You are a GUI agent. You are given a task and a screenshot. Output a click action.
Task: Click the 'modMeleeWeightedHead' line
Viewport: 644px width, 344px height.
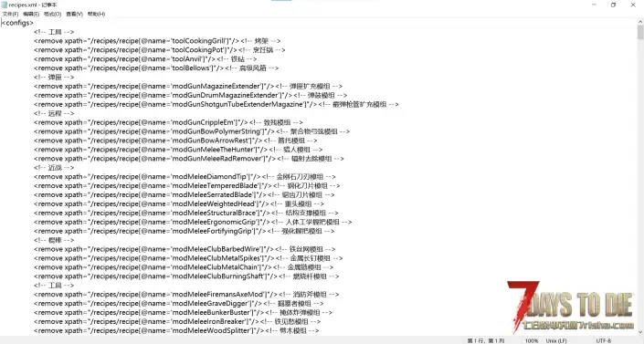[x=179, y=203]
